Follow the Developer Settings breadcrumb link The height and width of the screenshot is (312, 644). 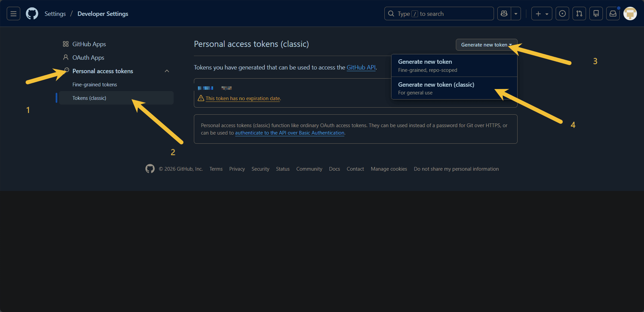click(x=103, y=14)
